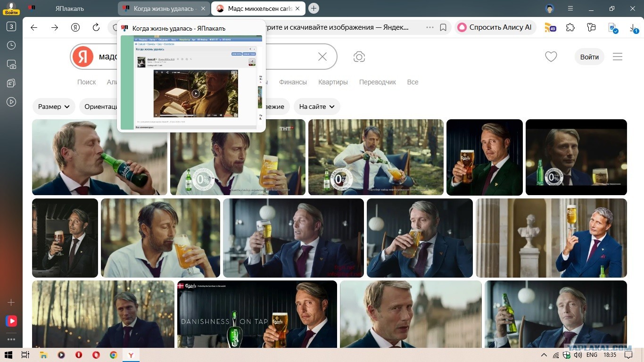This screenshot has height=362, width=644.
Task: Launch Google Chrome from the taskbar
Action: tap(114, 355)
